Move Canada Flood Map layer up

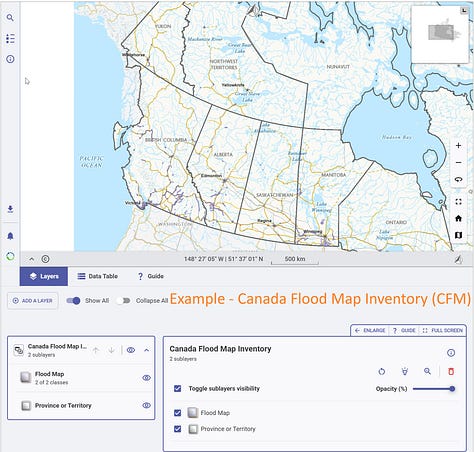96,350
